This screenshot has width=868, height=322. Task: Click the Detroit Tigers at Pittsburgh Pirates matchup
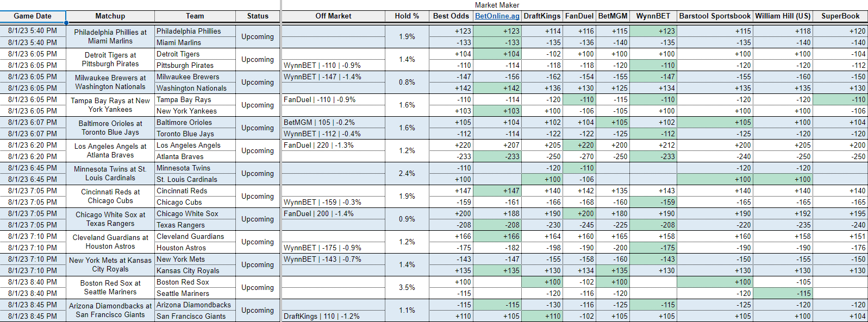point(110,59)
